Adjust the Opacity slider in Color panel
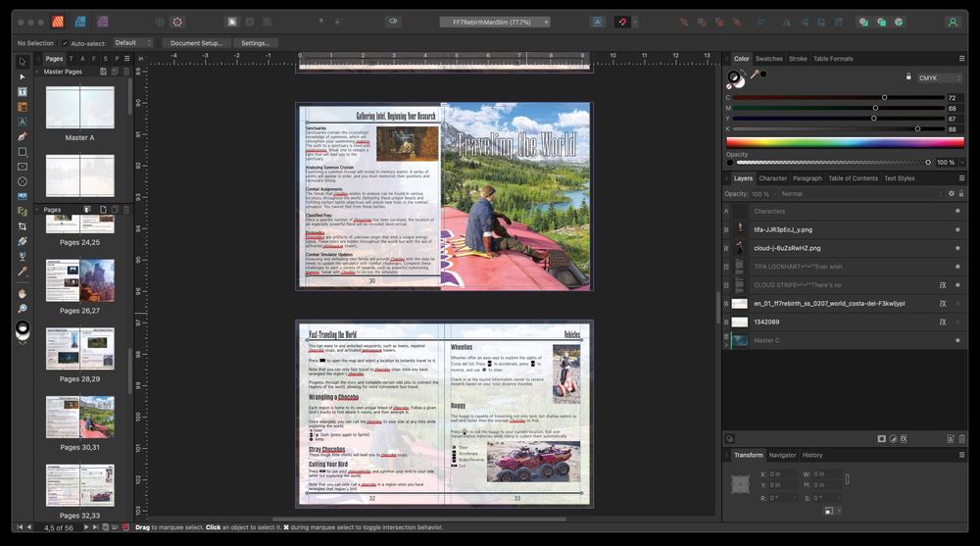This screenshot has height=546, width=980. pos(833,162)
